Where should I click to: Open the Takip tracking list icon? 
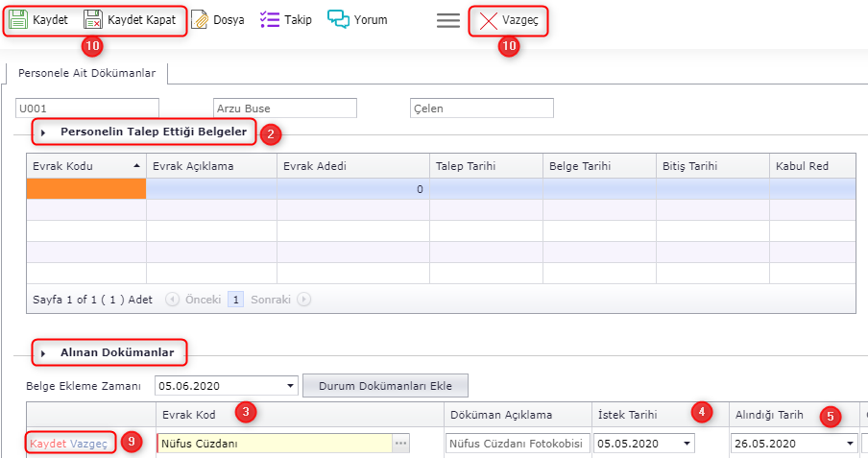[270, 19]
